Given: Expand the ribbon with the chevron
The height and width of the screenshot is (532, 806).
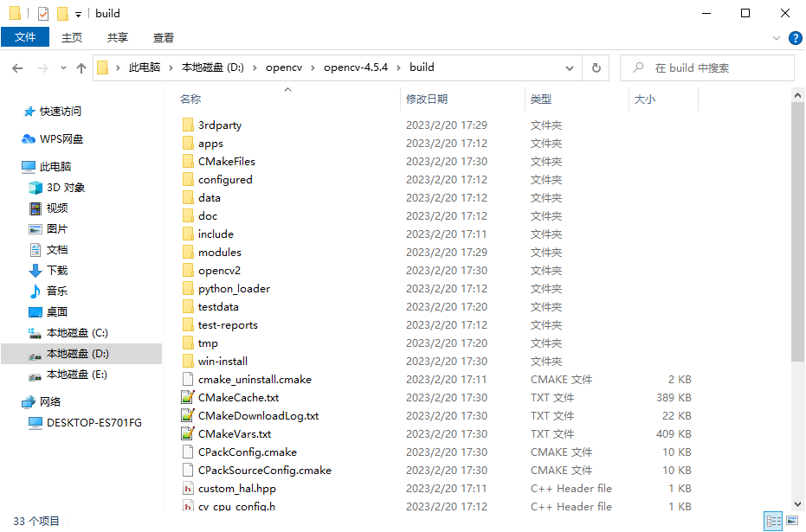Looking at the screenshot, I should (x=777, y=38).
